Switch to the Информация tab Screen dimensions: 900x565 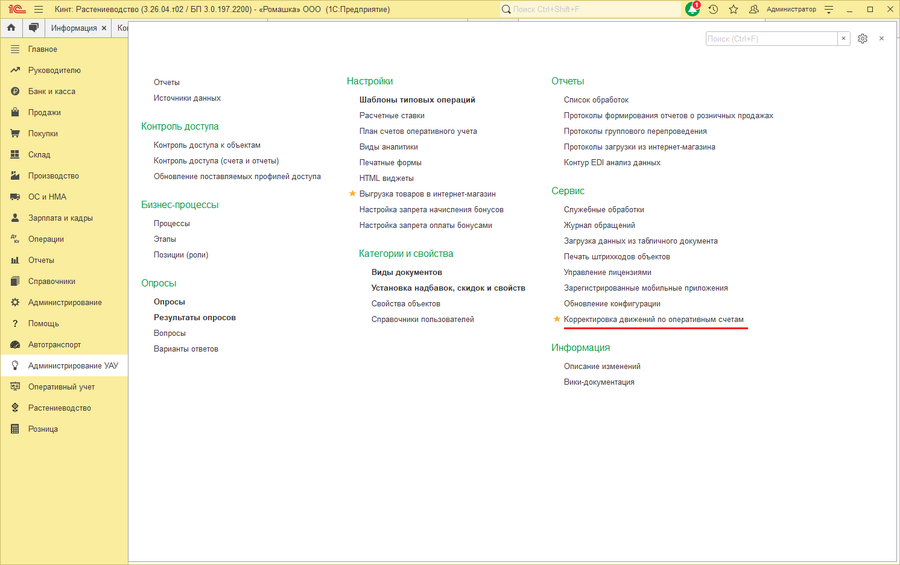(73, 28)
